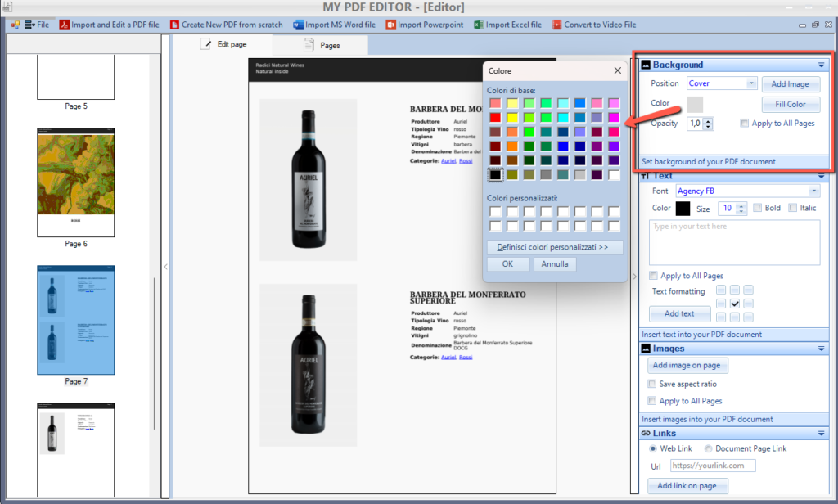Viewport: 838px width, 504px height.
Task: Open the Agency FB font dropdown
Action: (813, 191)
